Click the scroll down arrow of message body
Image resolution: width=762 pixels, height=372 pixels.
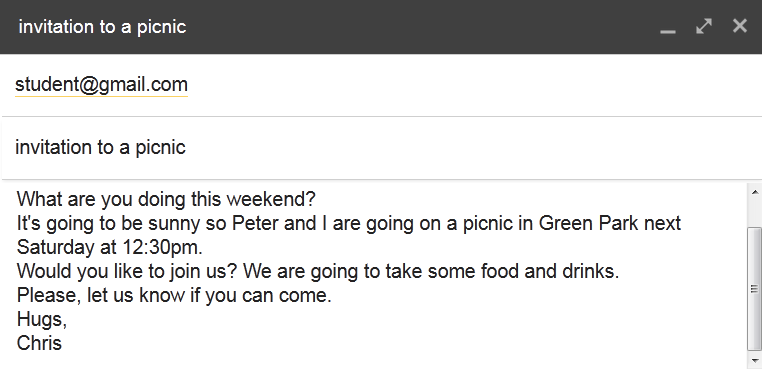[x=754, y=360]
